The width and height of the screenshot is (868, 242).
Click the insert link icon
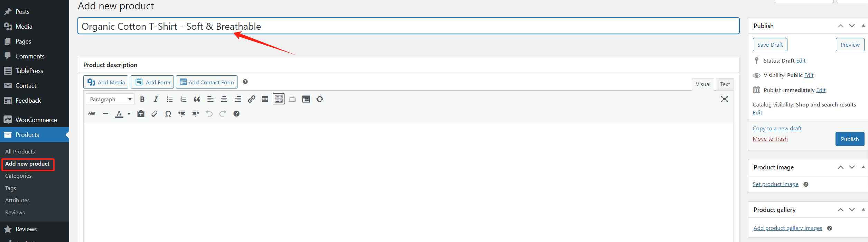point(251,100)
